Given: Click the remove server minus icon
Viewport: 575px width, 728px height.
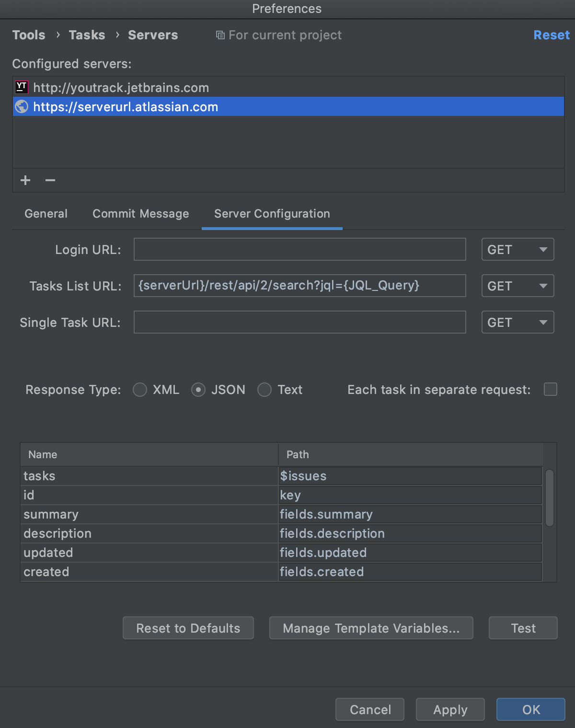Looking at the screenshot, I should coord(50,180).
